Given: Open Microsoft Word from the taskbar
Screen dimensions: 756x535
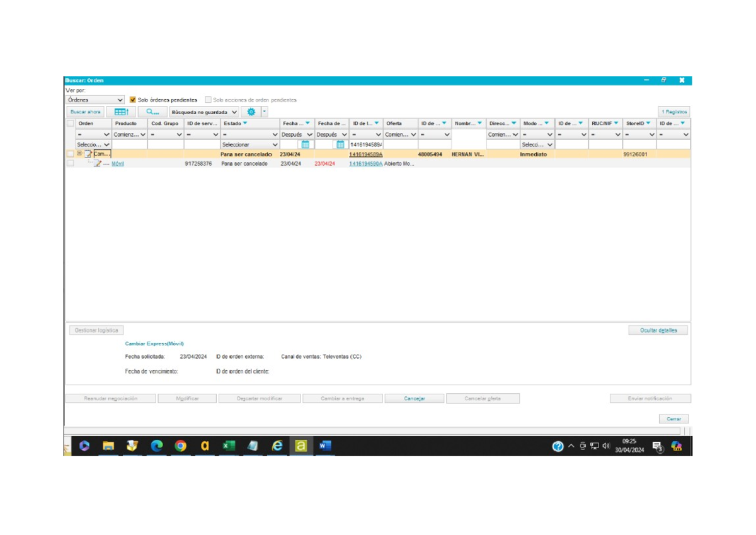Looking at the screenshot, I should pyautogui.click(x=325, y=446).
